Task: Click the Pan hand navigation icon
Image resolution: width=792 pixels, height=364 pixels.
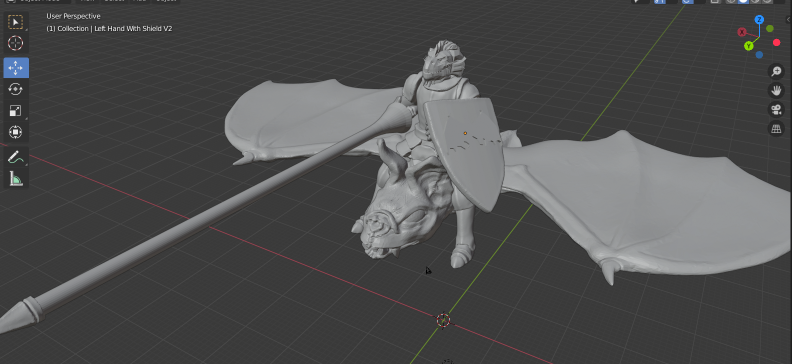Action: (x=776, y=90)
